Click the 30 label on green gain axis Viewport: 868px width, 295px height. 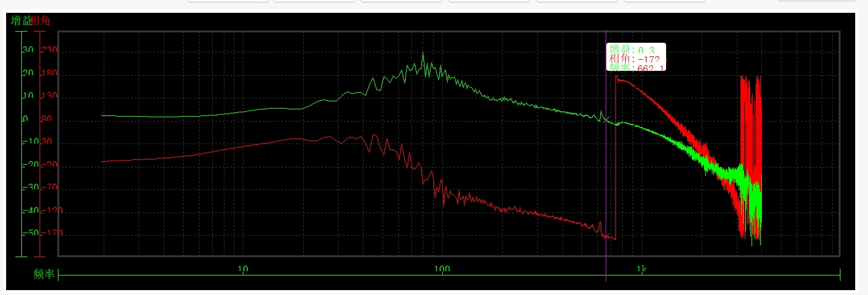(x=28, y=50)
